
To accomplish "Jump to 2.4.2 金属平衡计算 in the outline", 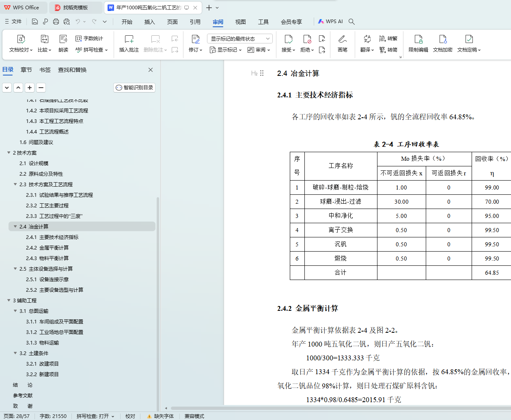I will pyautogui.click(x=47, y=248).
